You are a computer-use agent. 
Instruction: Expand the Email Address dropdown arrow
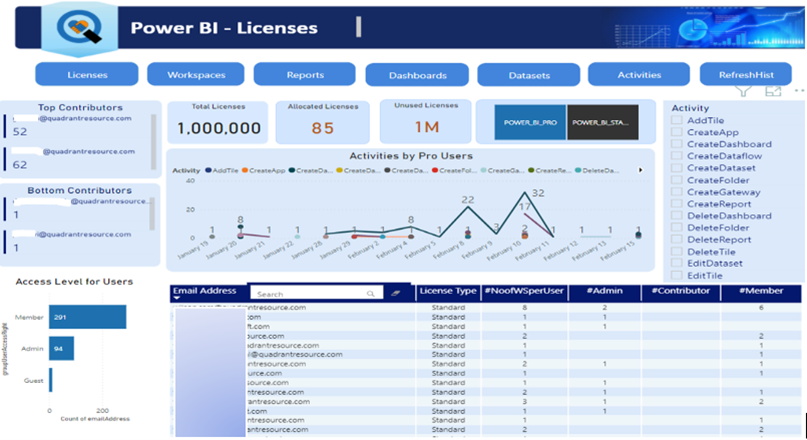point(177,299)
